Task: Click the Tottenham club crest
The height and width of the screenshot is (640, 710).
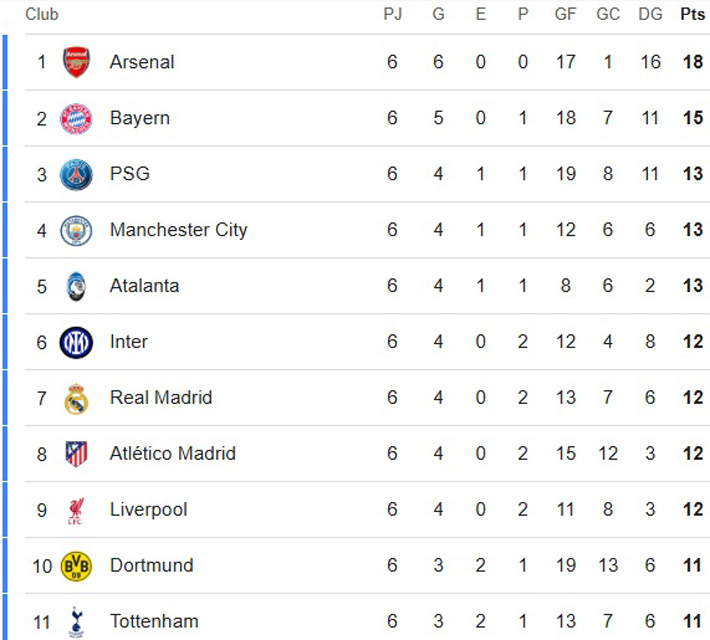Action: click(76, 622)
